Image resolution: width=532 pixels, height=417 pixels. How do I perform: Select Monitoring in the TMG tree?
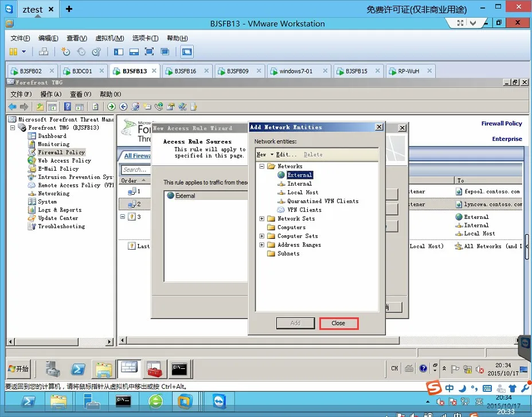[54, 144]
